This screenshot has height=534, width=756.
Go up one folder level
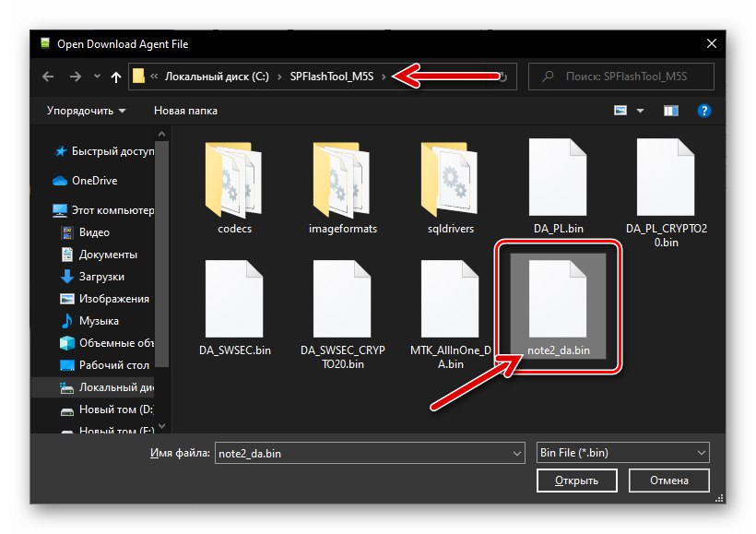(116, 77)
